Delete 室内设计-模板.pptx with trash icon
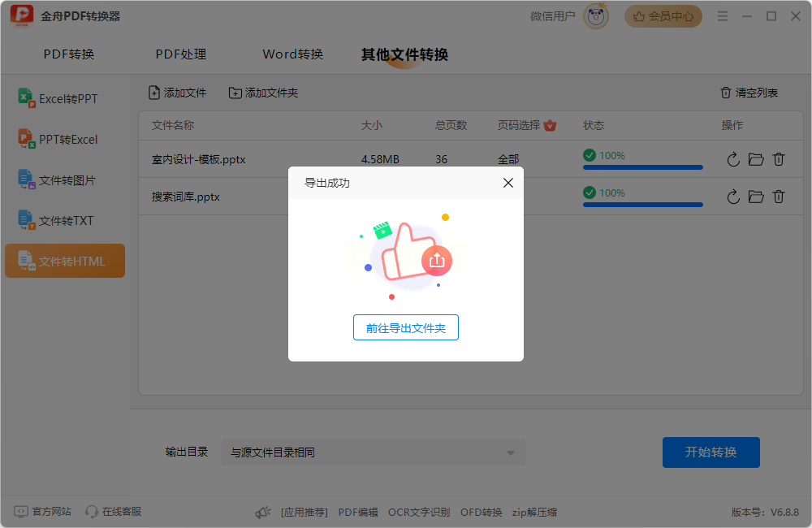 (x=779, y=159)
